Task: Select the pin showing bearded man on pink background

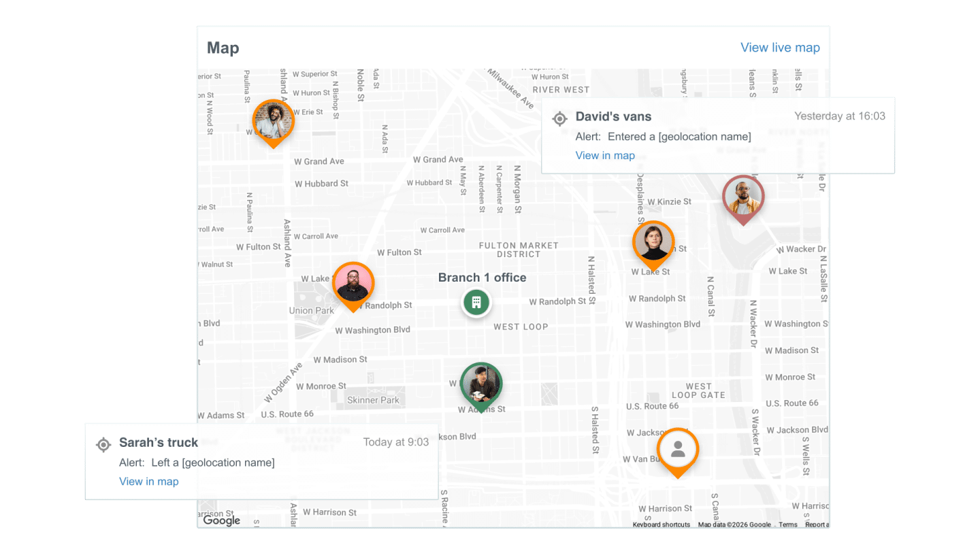Action: pos(353,286)
